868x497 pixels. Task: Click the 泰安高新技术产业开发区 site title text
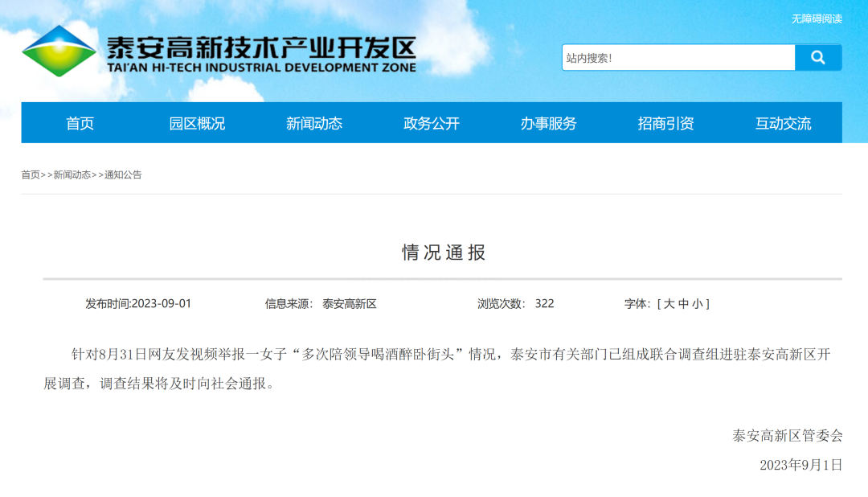tap(261, 48)
